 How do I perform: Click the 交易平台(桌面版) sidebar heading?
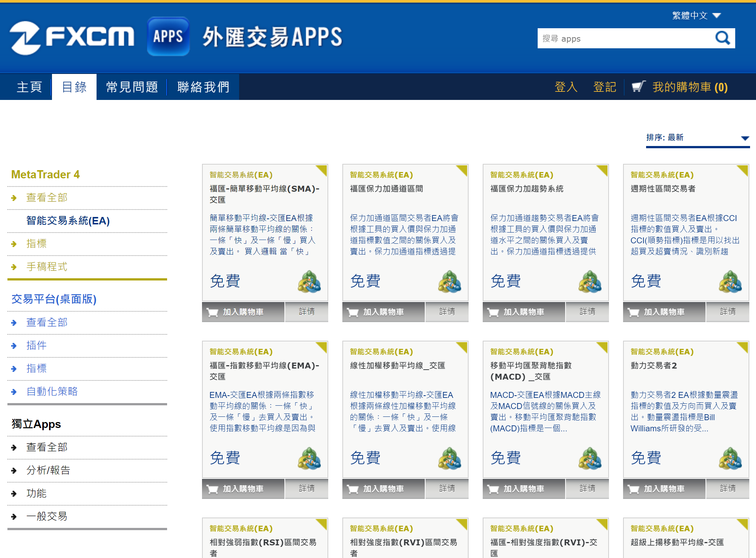pos(54,299)
